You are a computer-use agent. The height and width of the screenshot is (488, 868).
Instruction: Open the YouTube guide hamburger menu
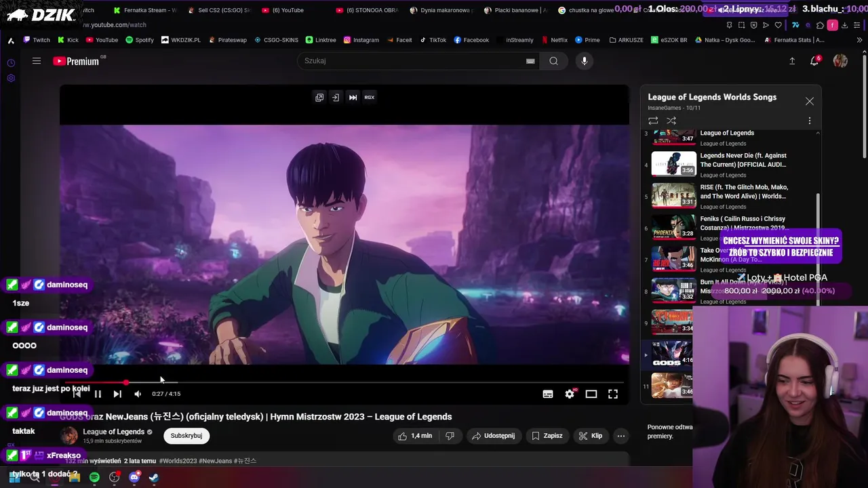tap(37, 61)
